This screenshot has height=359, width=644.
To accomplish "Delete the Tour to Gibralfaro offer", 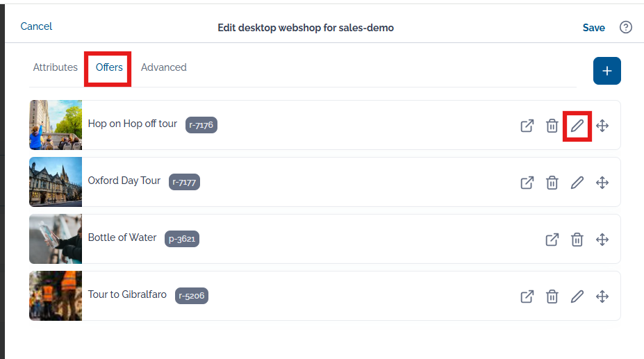I will pyautogui.click(x=552, y=296).
